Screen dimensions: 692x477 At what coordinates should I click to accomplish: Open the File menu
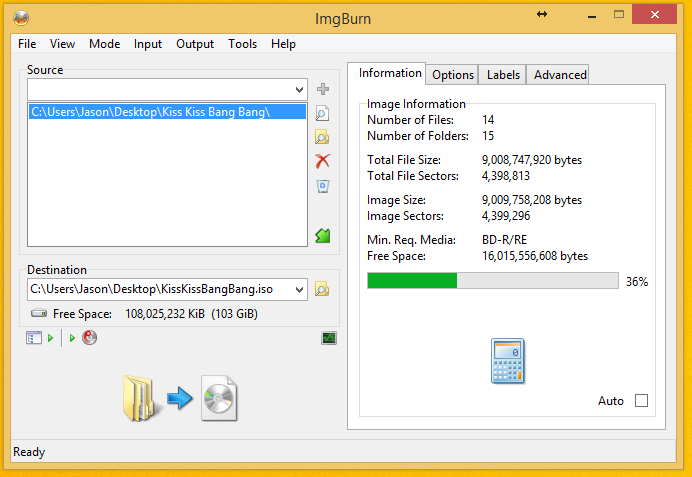point(27,44)
